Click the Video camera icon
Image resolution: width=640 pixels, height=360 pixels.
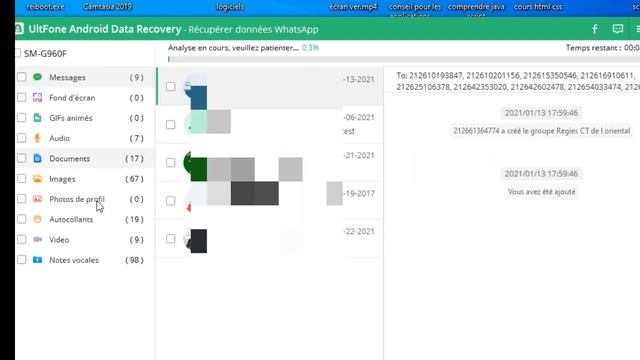(x=38, y=240)
